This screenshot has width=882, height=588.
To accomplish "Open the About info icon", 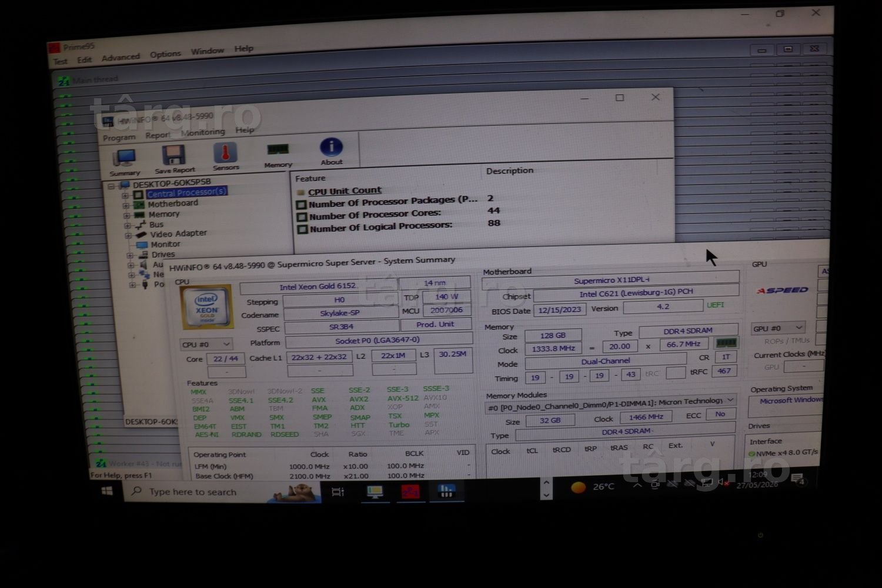I will pyautogui.click(x=331, y=147).
